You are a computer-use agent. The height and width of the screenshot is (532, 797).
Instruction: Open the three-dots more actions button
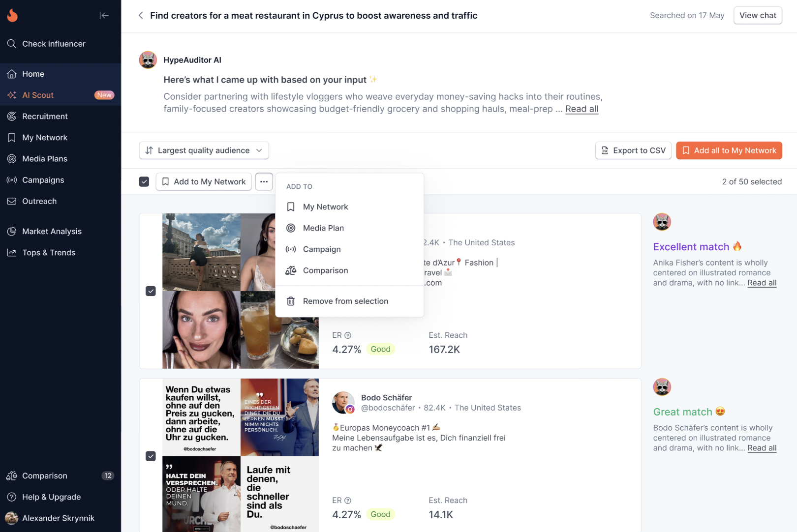coord(264,181)
